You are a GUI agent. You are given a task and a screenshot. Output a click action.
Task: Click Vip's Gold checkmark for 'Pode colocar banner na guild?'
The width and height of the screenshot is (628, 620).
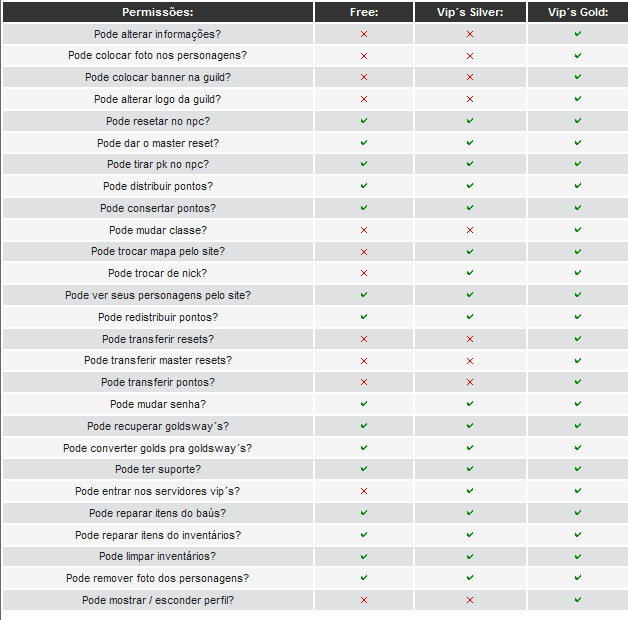[x=578, y=77]
